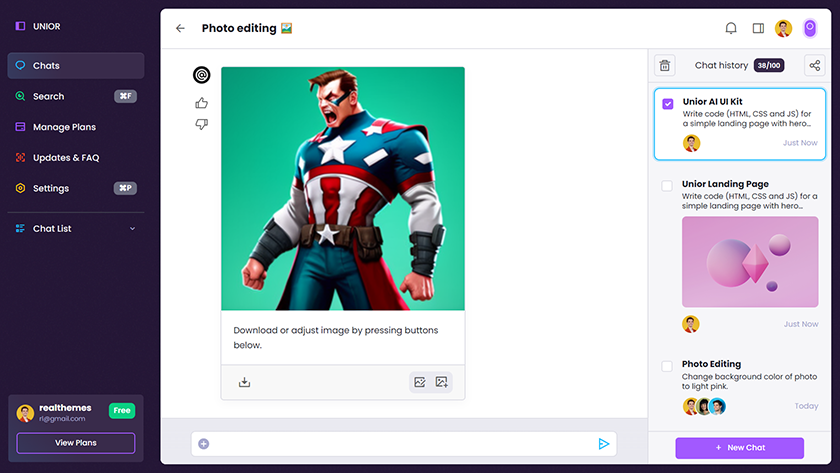Go to Manage Plans
This screenshot has height=473, width=840.
pyautogui.click(x=64, y=127)
